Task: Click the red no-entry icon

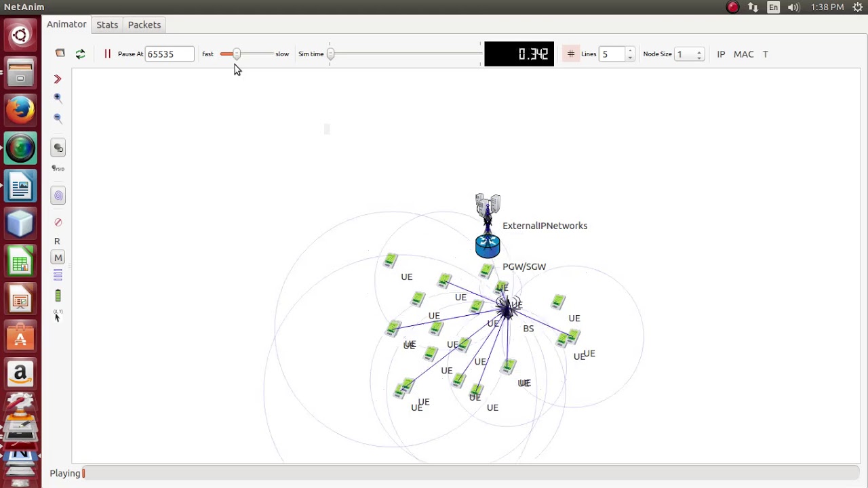Action: click(x=58, y=222)
